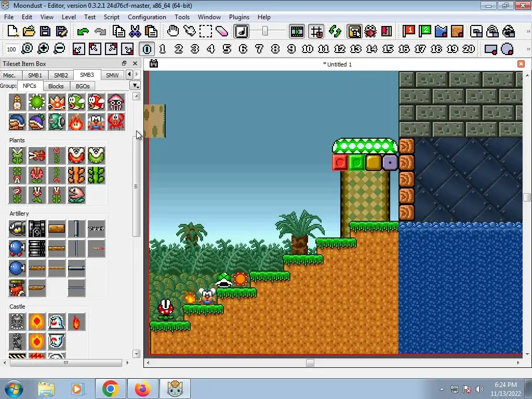Expand first toolbar overflow chevron
This screenshot has width=532, height=399.
(528, 32)
